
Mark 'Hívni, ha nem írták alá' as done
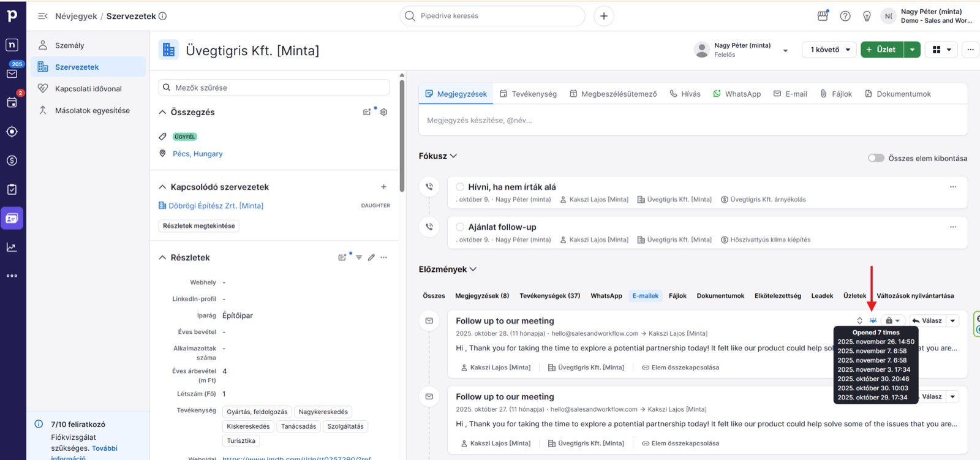point(460,187)
